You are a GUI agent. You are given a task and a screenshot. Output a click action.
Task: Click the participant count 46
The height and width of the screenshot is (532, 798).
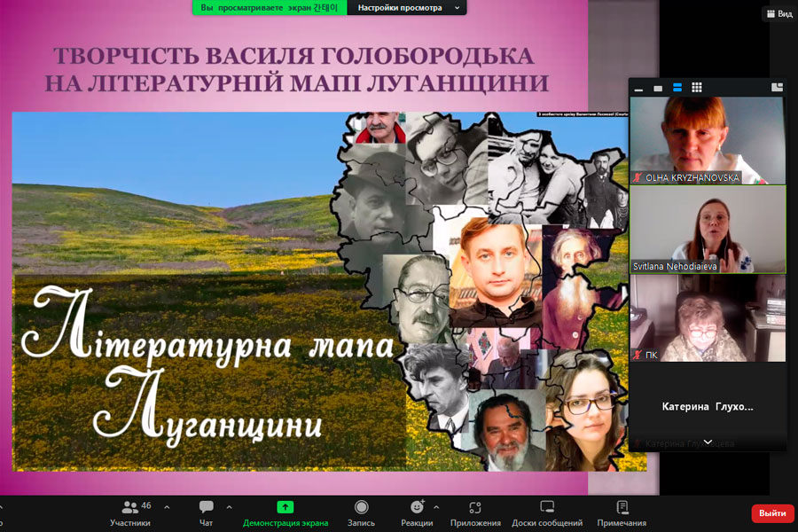tap(146, 505)
